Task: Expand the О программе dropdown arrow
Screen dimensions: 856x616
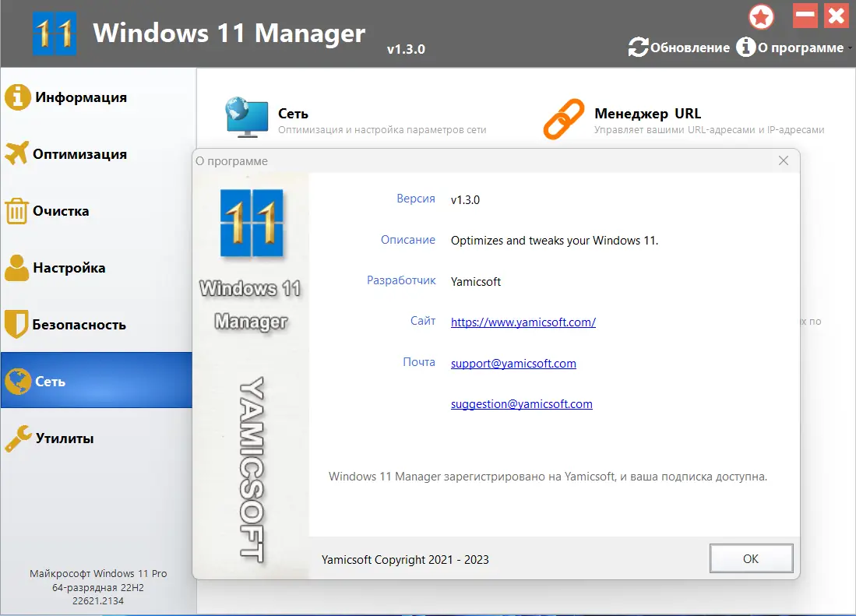Action: coord(849,48)
